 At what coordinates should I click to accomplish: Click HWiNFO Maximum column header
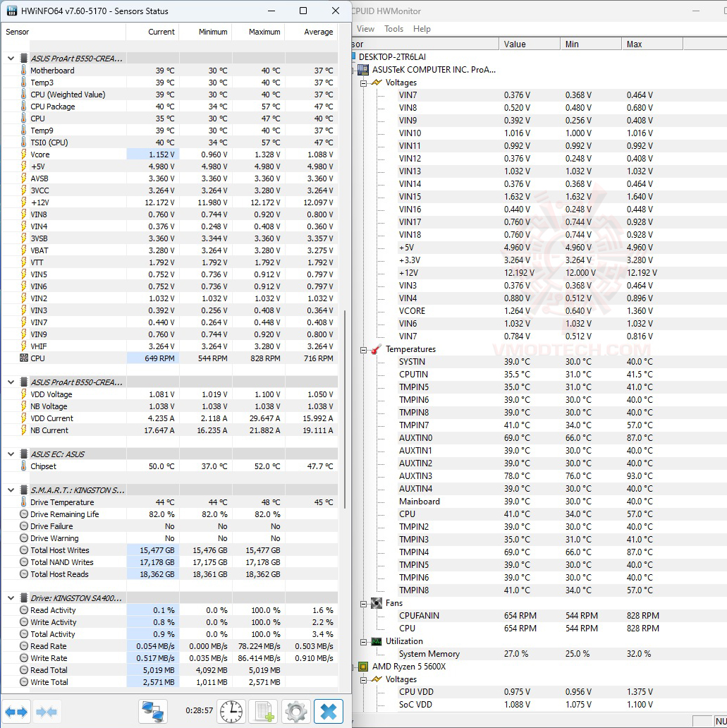point(258,32)
